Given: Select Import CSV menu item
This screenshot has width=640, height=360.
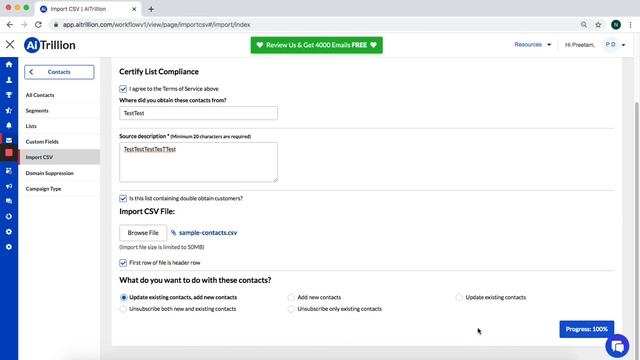Looking at the screenshot, I should pyautogui.click(x=59, y=157).
